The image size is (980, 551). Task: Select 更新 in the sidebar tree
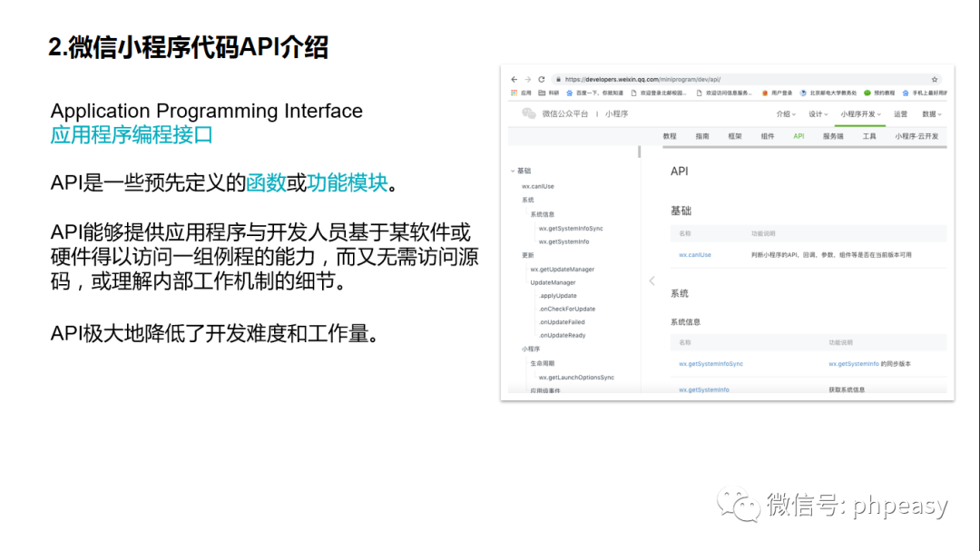tap(527, 255)
